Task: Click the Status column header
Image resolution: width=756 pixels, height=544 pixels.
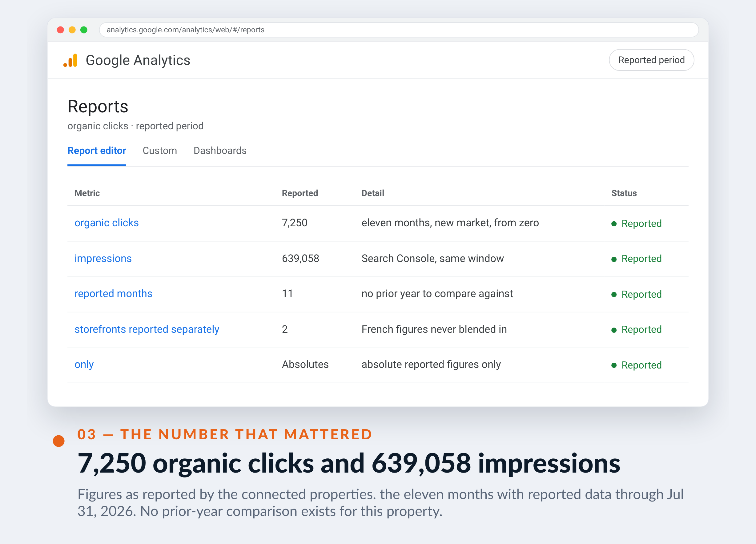Action: point(624,193)
